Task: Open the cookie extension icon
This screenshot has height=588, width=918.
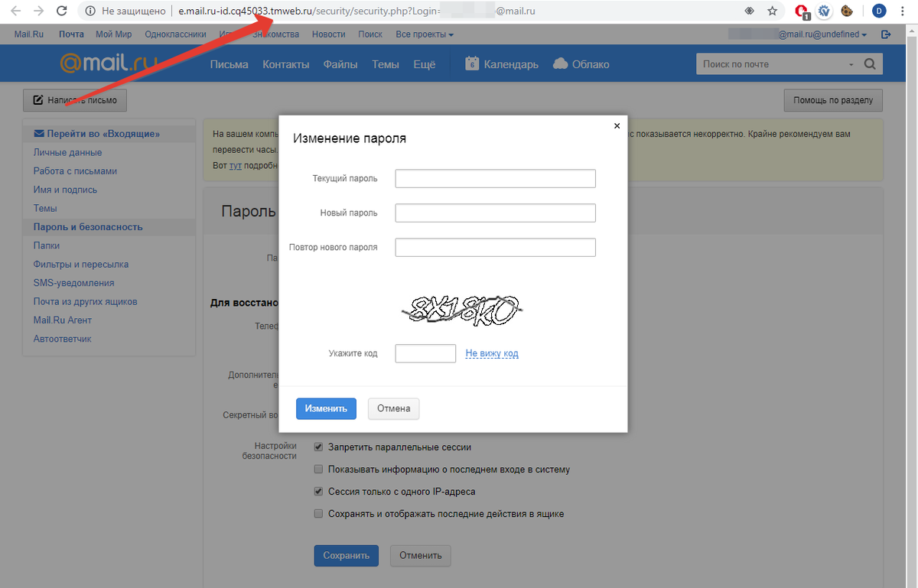Action: (847, 11)
